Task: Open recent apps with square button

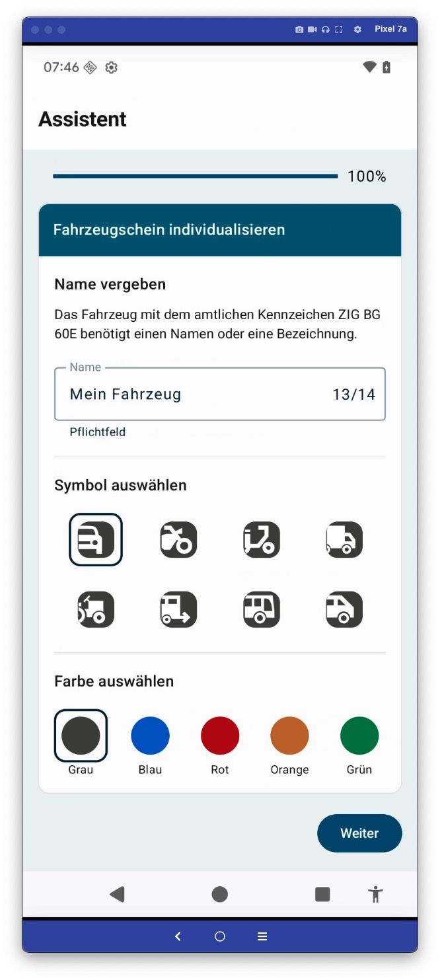Action: 322,894
